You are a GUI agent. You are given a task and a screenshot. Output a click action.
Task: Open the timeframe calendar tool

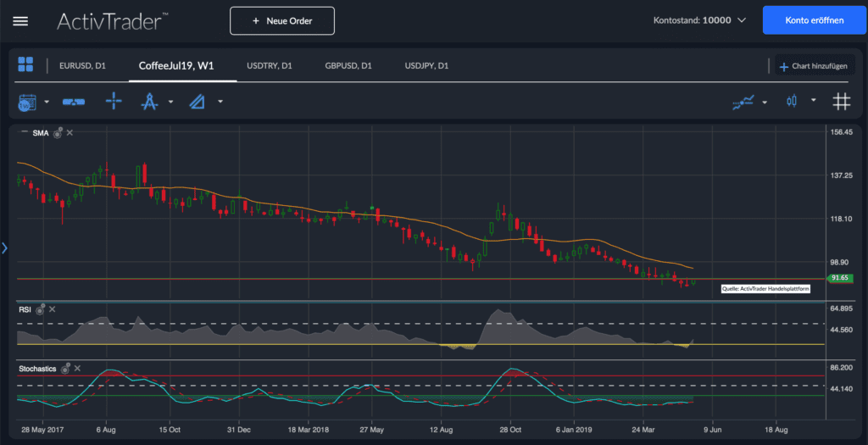tap(27, 103)
